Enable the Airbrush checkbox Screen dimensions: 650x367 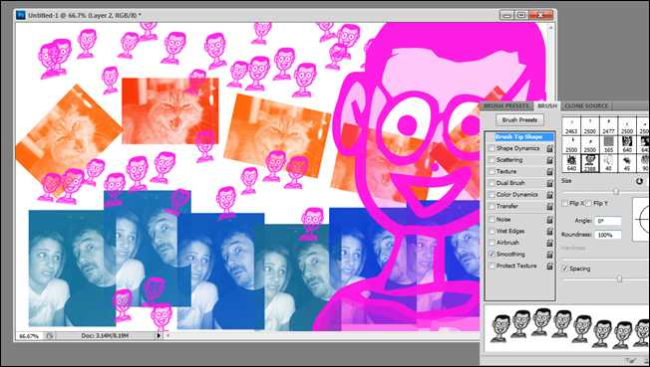492,243
